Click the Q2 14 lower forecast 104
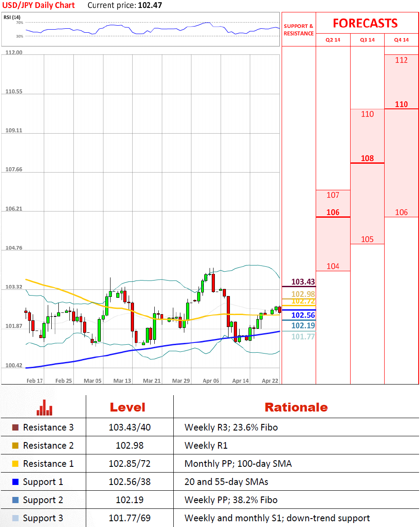This screenshot has width=420, height=527. tap(333, 266)
